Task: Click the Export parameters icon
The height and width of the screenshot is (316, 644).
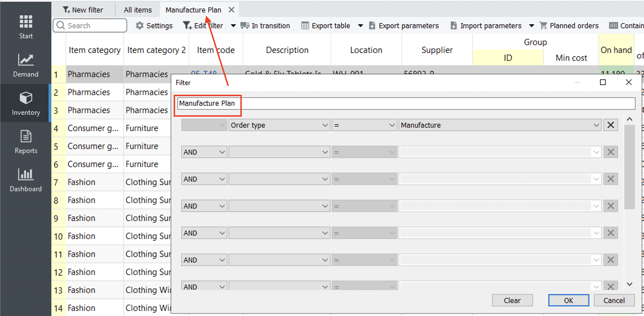Action: 372,26
